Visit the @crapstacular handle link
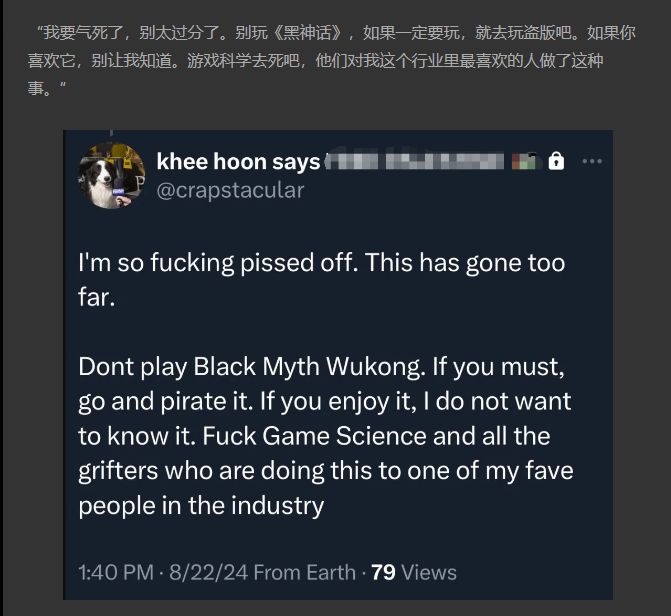 [x=230, y=190]
